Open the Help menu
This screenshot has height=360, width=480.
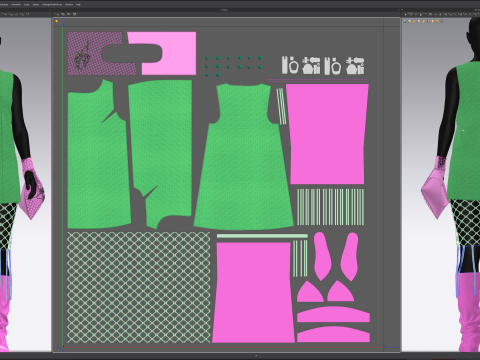pos(78,5)
